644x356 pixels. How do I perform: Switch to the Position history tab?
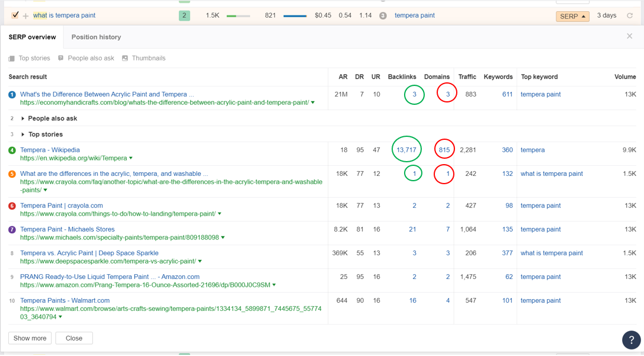(96, 37)
